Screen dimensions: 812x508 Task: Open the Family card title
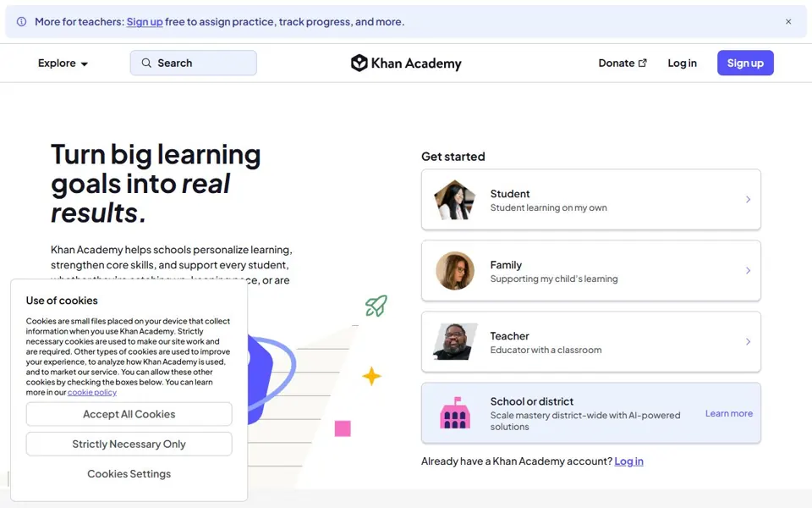(506, 264)
